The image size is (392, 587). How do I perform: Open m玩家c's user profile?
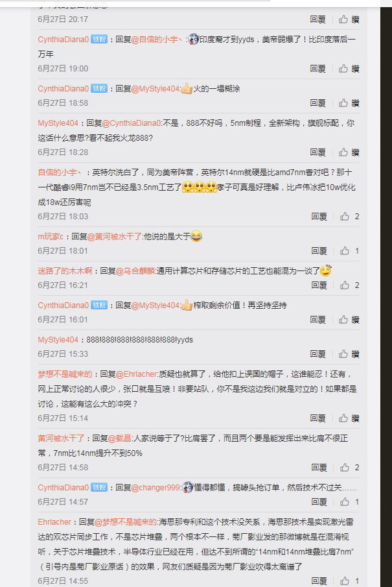pos(51,237)
